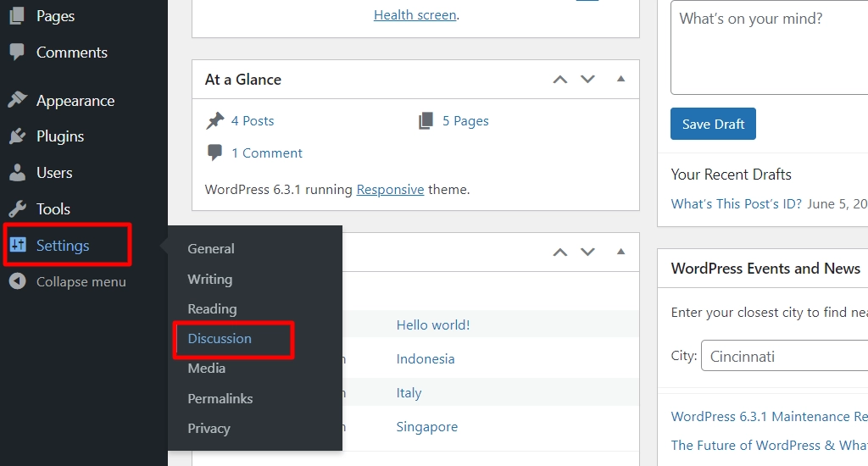
Task: Click the Your Recent Drafts heading
Action: coord(732,175)
